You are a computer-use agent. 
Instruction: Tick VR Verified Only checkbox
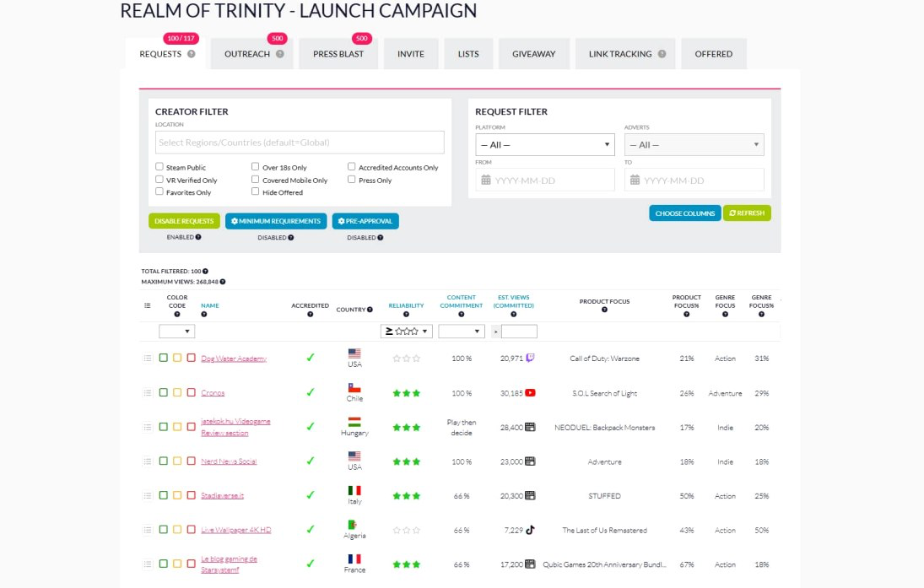click(x=159, y=179)
